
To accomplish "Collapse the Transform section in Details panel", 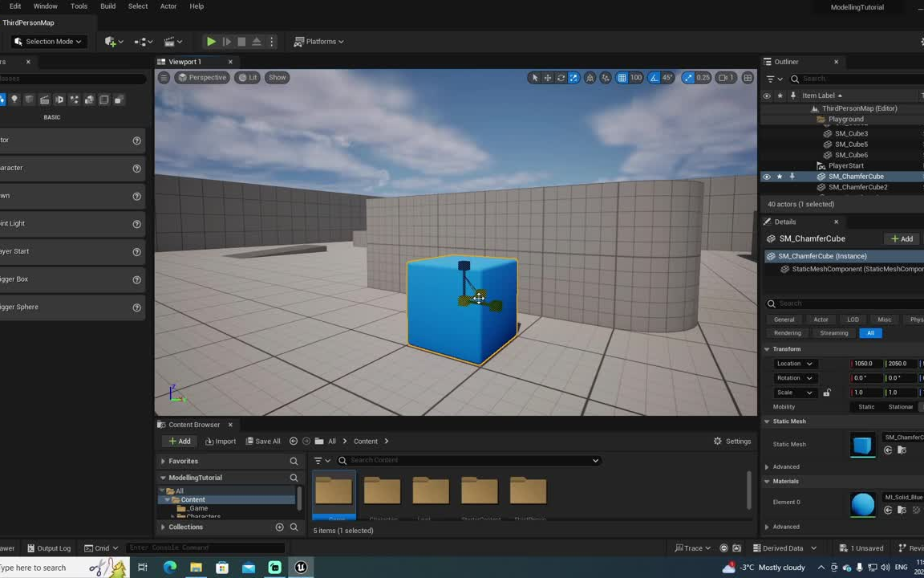I will pos(767,348).
